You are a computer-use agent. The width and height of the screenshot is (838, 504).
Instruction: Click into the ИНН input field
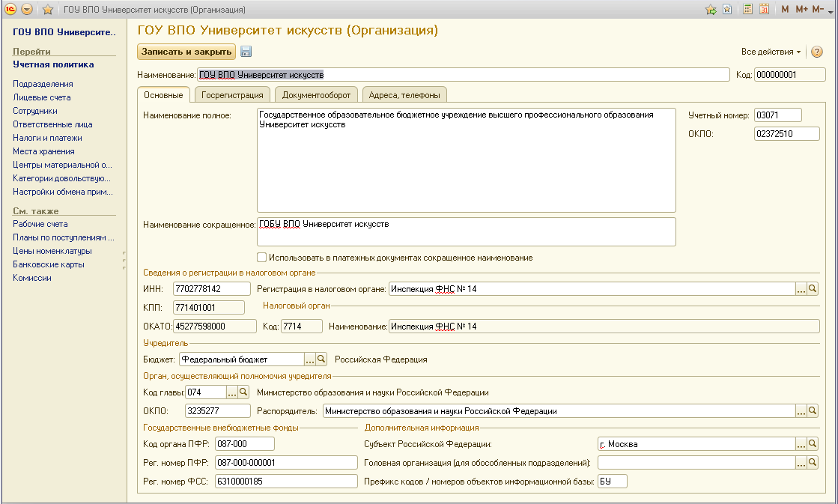point(211,288)
